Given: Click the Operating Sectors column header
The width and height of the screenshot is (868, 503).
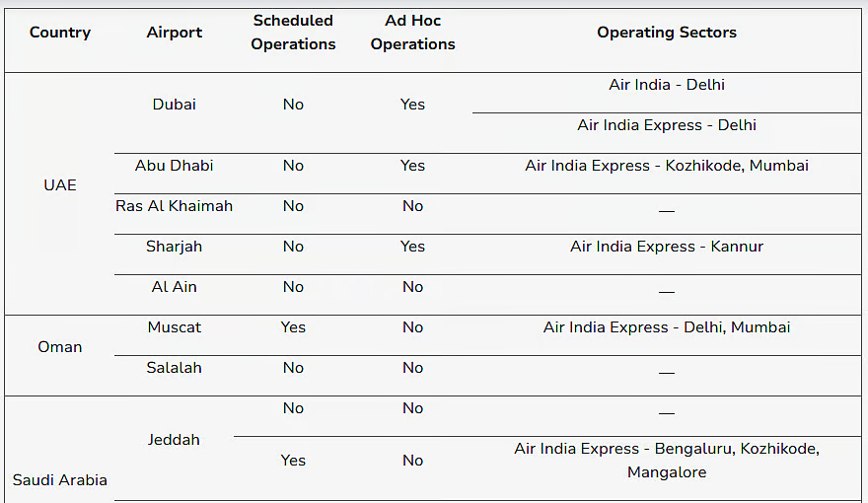Looking at the screenshot, I should [x=667, y=33].
